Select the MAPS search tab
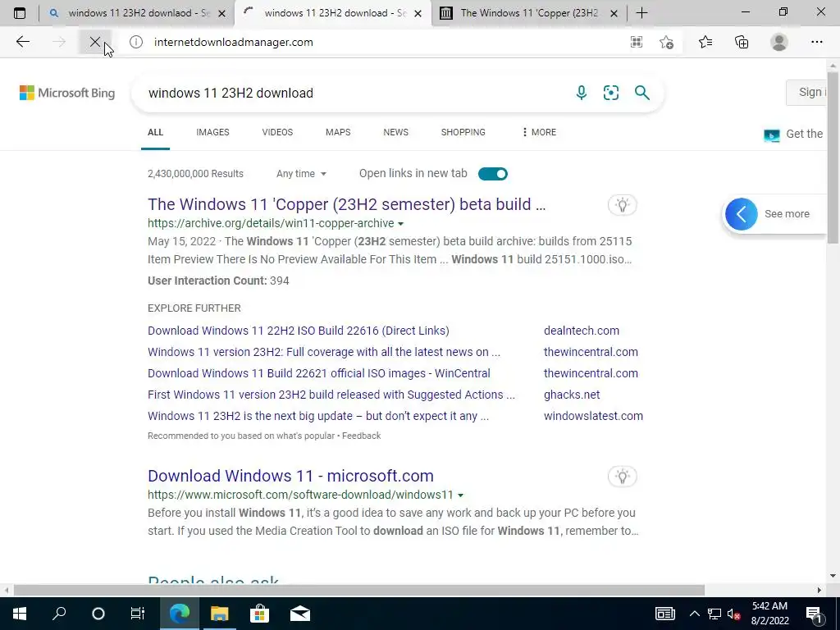 coord(338,132)
